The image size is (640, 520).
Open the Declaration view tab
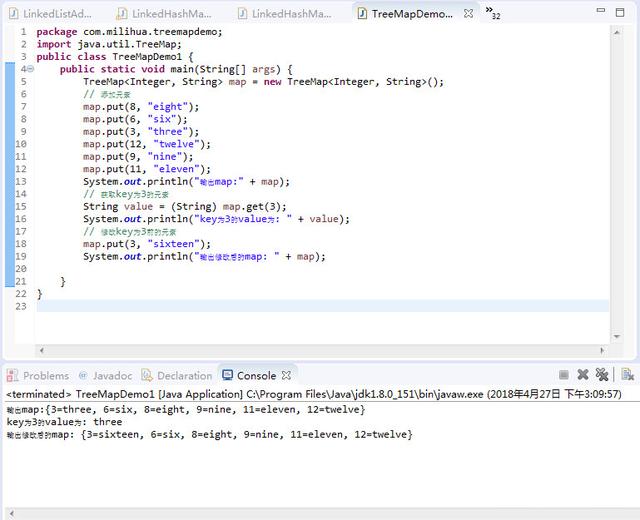tap(176, 376)
